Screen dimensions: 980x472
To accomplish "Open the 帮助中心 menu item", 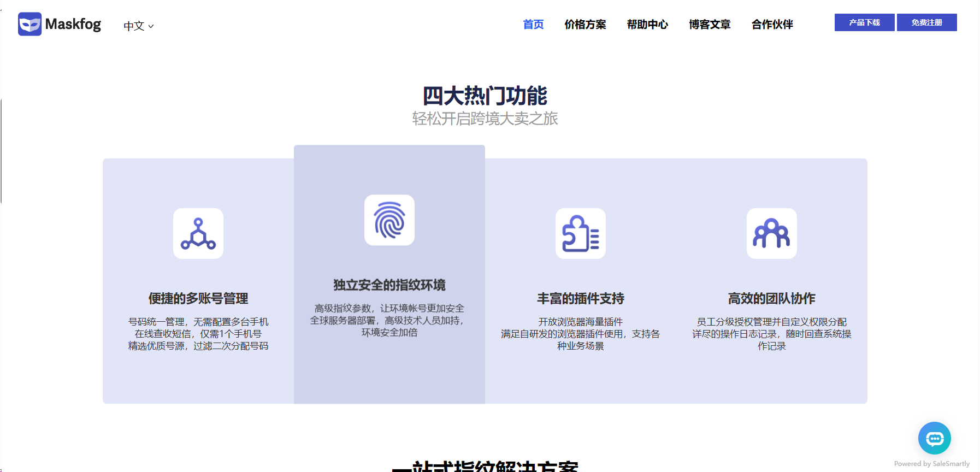I will (647, 25).
